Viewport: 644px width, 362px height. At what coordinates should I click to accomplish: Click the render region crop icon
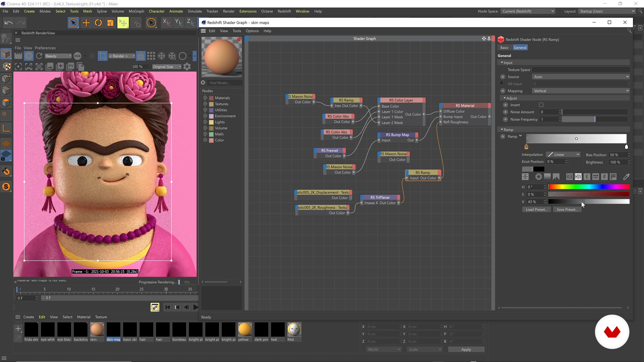103,56
